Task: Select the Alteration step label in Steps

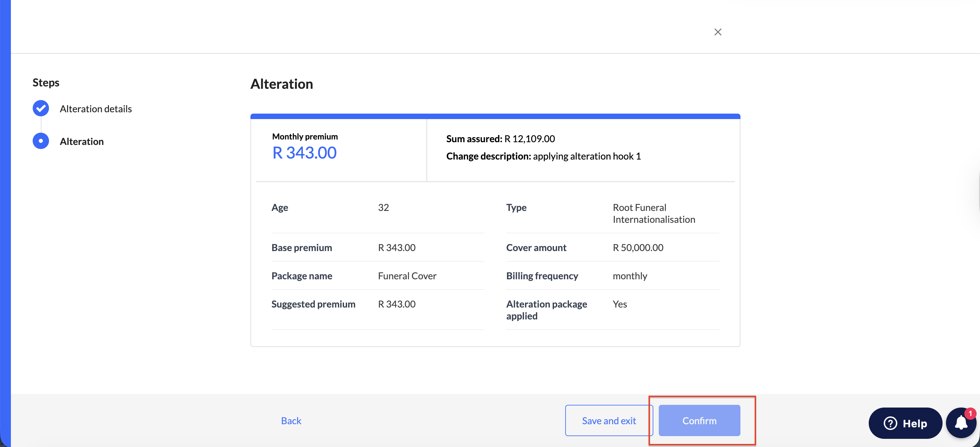Action: 81,142
